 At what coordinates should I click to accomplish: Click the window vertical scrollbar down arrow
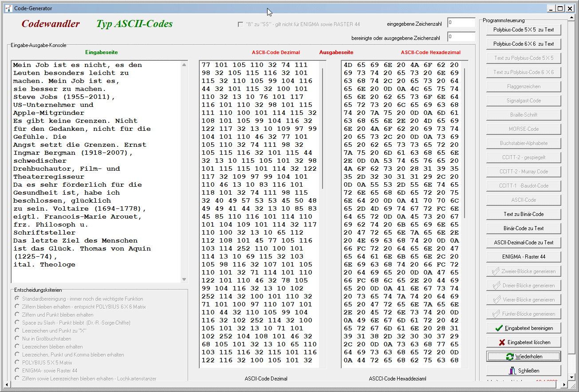pos(571,377)
